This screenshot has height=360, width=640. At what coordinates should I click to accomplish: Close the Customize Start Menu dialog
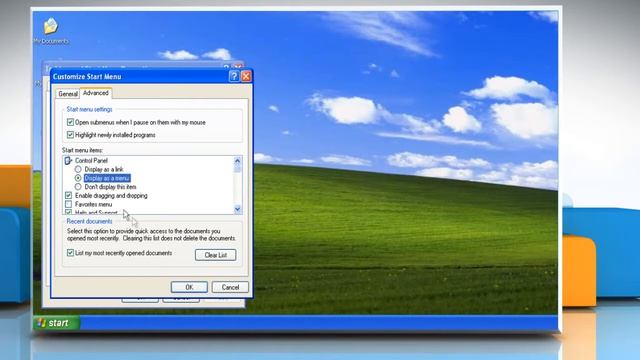point(246,76)
